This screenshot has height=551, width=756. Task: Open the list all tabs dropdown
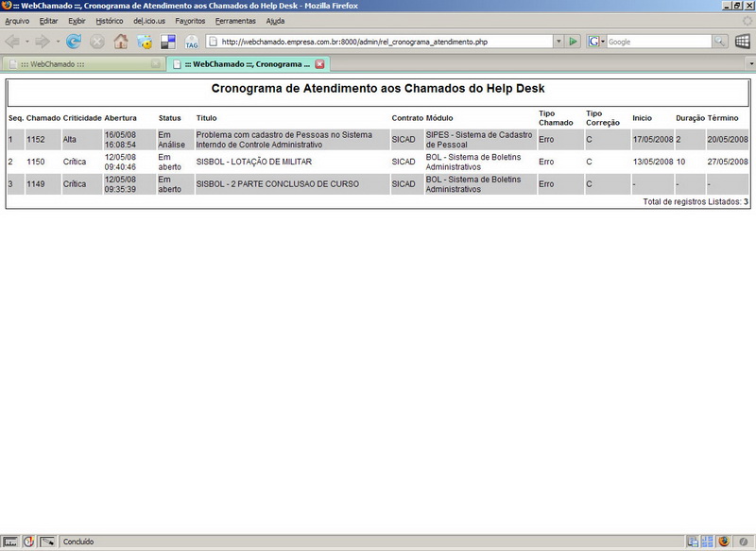tap(750, 64)
